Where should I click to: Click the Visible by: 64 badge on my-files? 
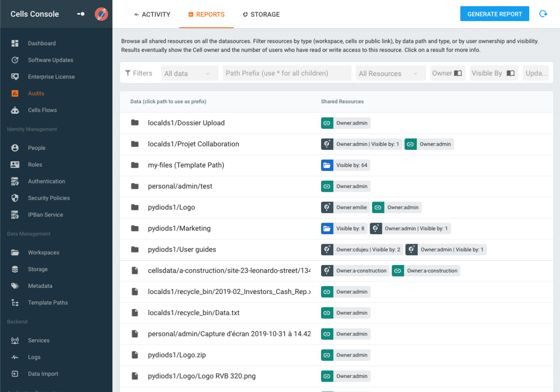[345, 165]
